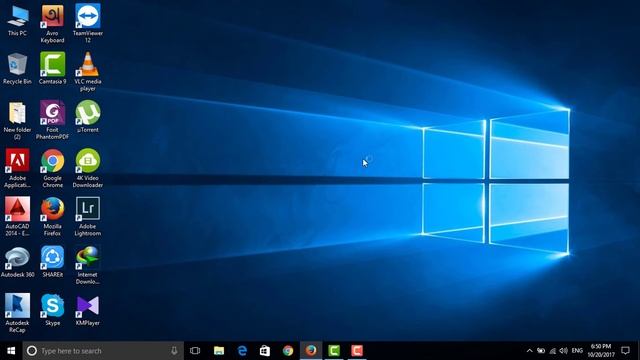
Task: Select the uTorrent desktop shortcut
Action: tap(88, 117)
